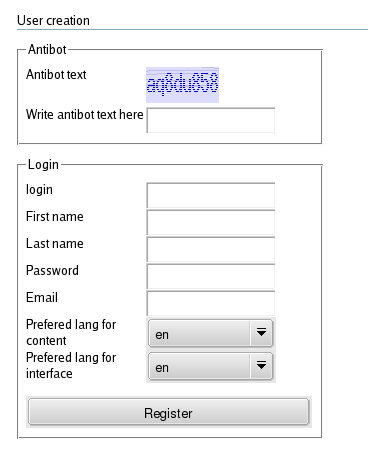Click the 'Write antibot text here' label
Viewport: 368px width, 458px height.
tap(85, 114)
